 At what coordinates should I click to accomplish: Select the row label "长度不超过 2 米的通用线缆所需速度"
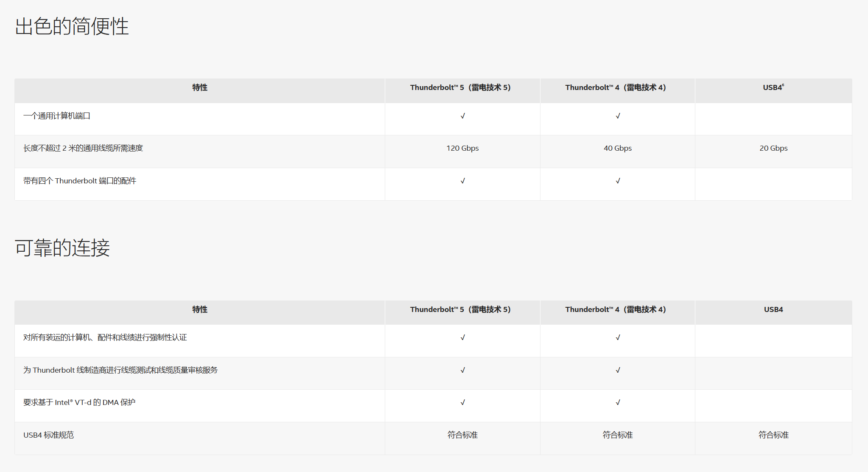point(83,148)
